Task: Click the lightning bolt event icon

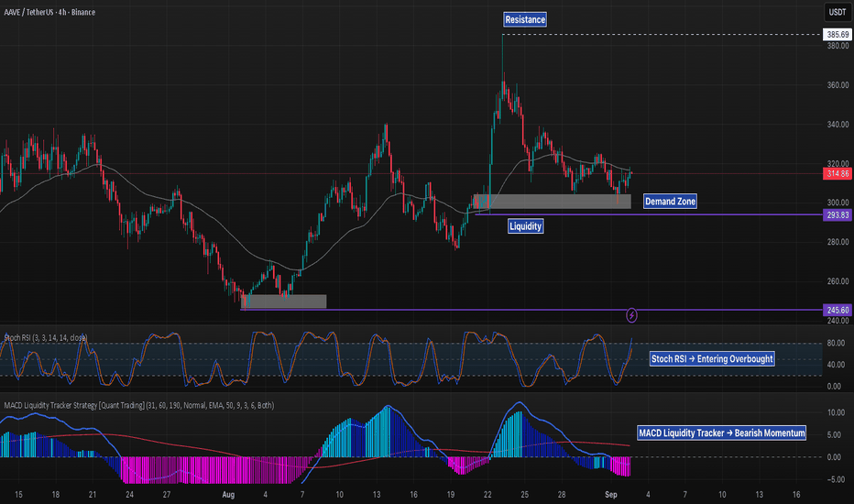Action: (631, 315)
